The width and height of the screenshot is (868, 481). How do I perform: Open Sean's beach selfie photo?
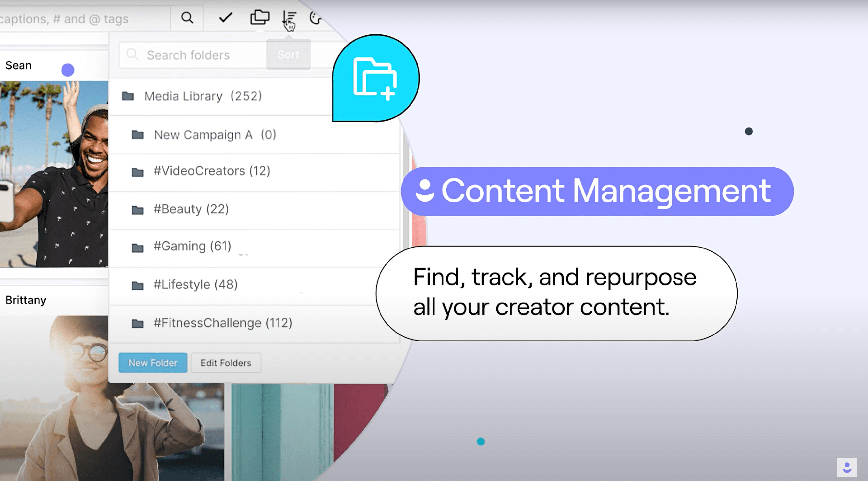click(x=54, y=174)
